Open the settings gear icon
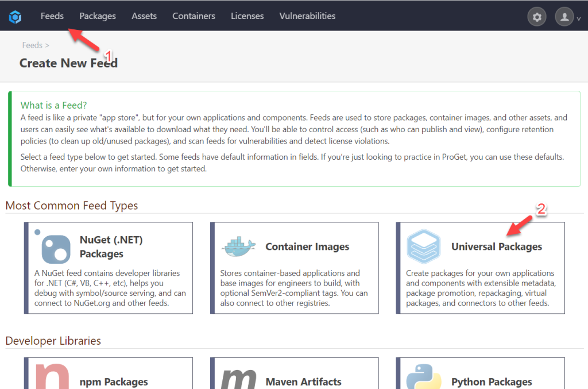This screenshot has height=389, width=588. [x=537, y=17]
